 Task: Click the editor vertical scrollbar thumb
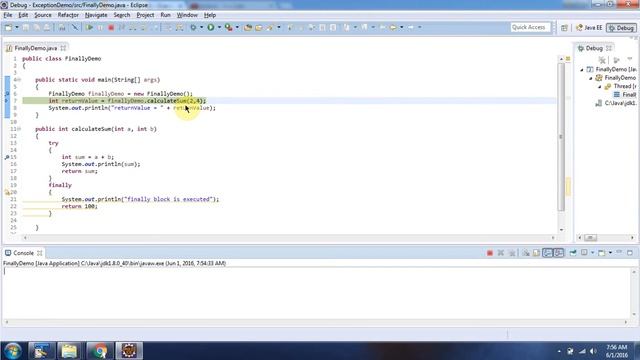point(561,137)
